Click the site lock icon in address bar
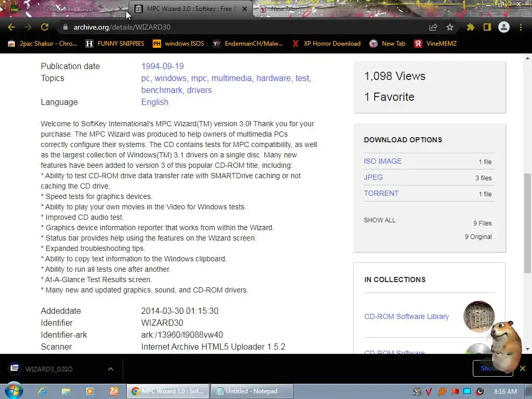 click(x=65, y=27)
